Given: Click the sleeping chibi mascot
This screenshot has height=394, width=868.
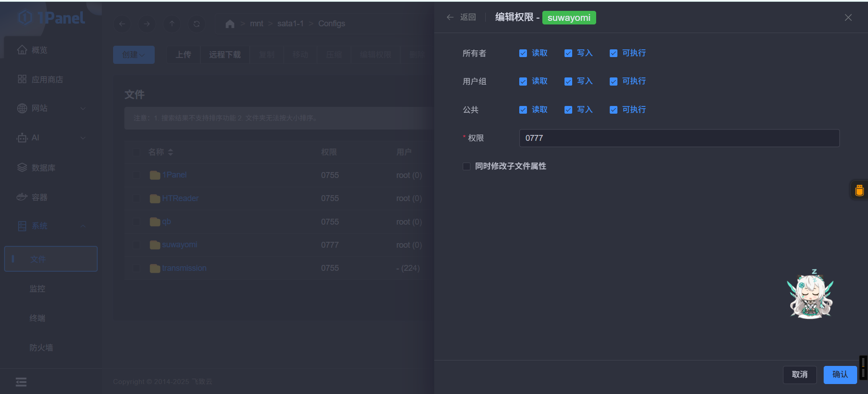Looking at the screenshot, I should (811, 294).
